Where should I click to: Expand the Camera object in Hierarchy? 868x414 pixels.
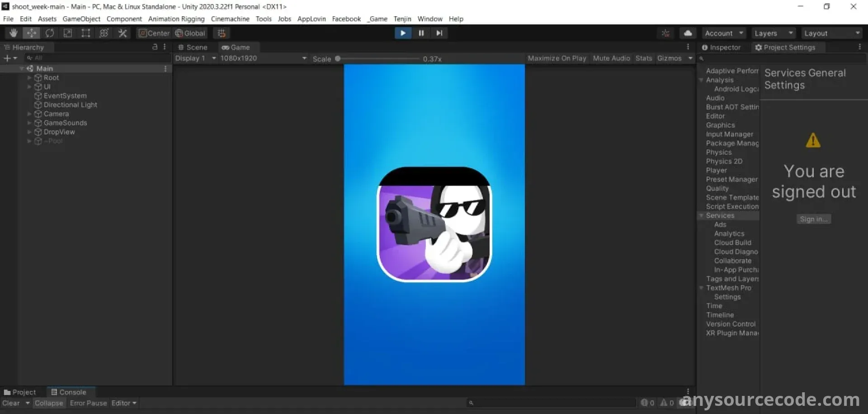click(x=29, y=114)
